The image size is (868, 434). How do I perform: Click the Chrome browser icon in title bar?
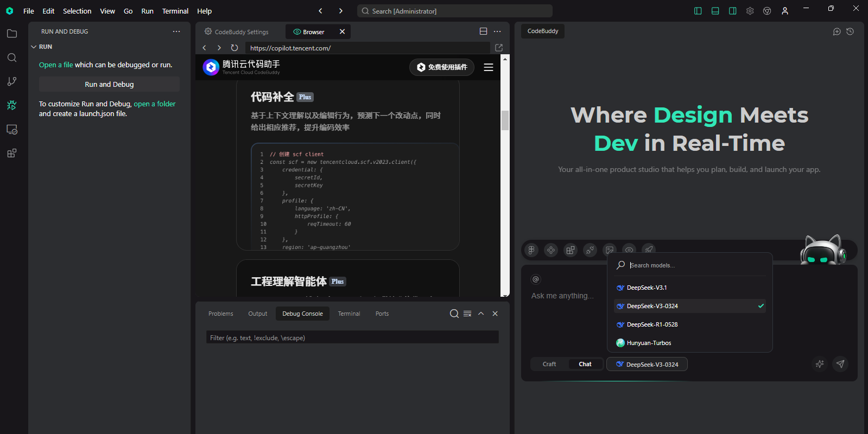(767, 11)
